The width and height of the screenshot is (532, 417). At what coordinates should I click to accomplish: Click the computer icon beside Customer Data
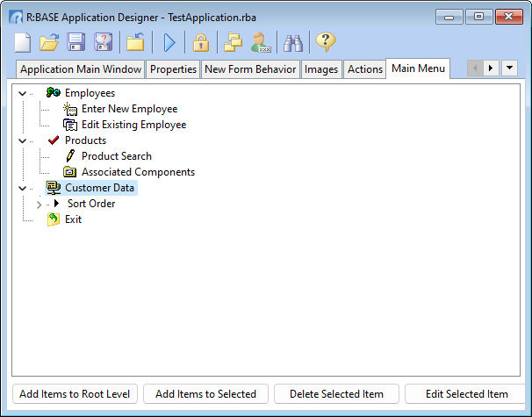54,188
